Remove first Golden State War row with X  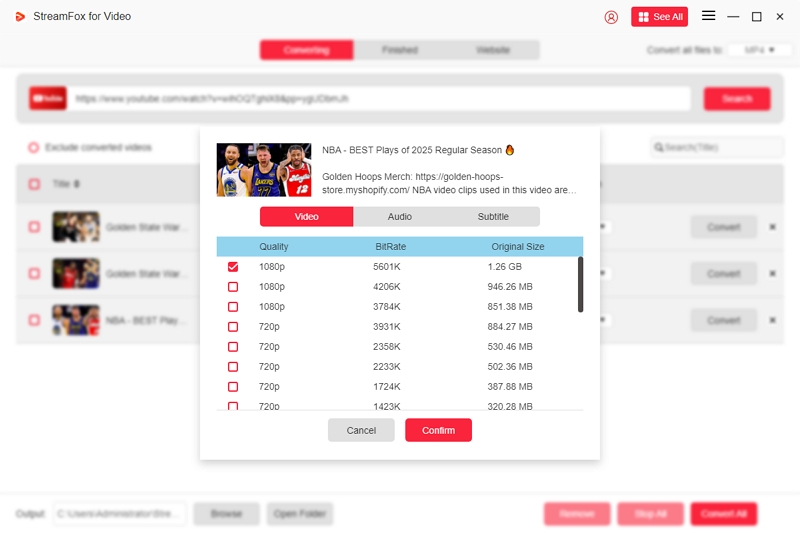coord(772,227)
